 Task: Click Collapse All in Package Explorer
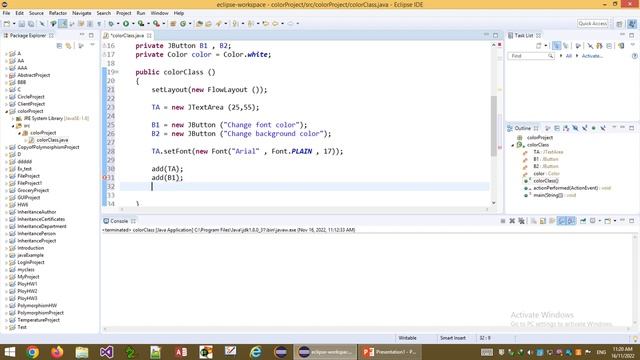[59, 46]
